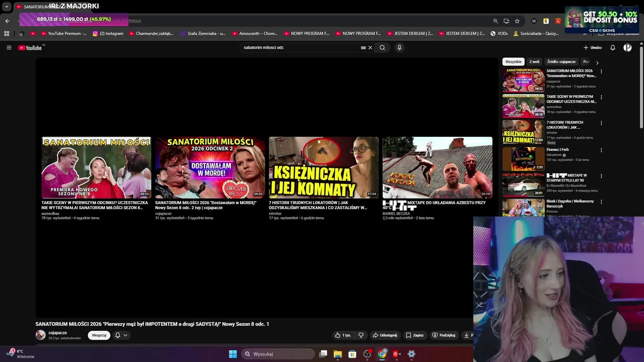Select the Wszystkie filter chip
The image size is (644, 362).
click(x=513, y=62)
